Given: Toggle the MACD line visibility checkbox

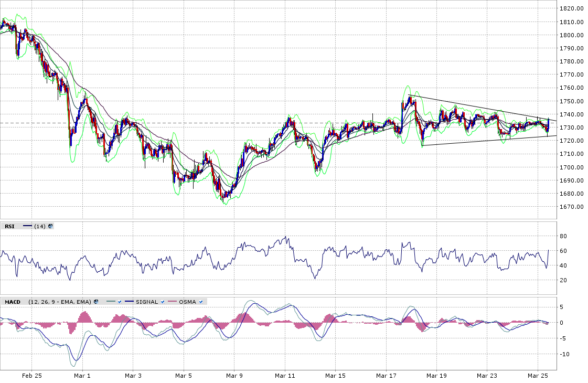Looking at the screenshot, I should click(120, 302).
